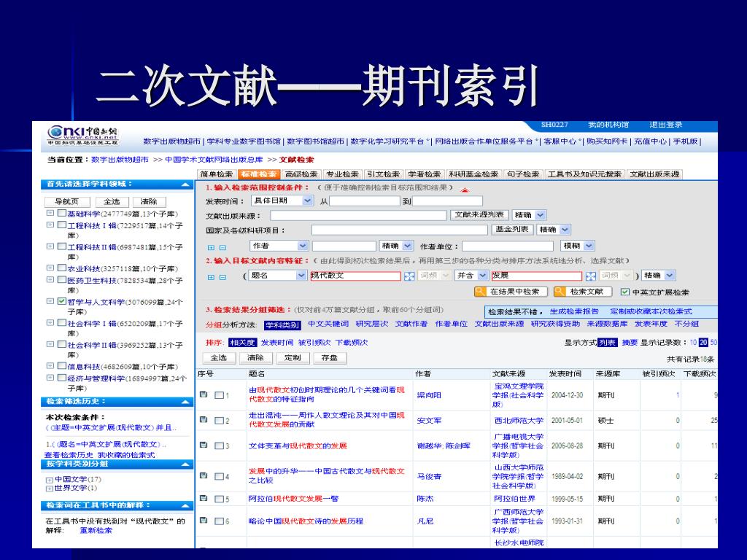Viewport: 747px width, 560px height.
Task: Sort results by 发表时间
Action: 277,343
